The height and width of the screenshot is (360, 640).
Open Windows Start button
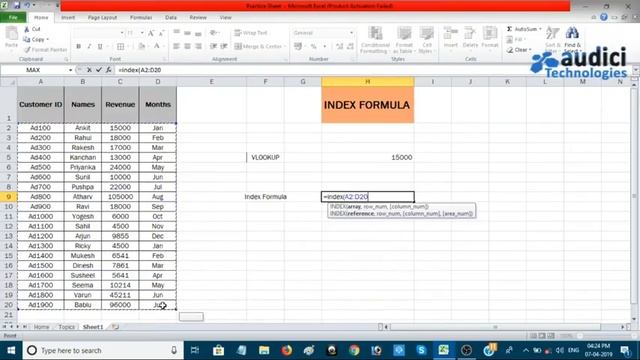click(11, 351)
